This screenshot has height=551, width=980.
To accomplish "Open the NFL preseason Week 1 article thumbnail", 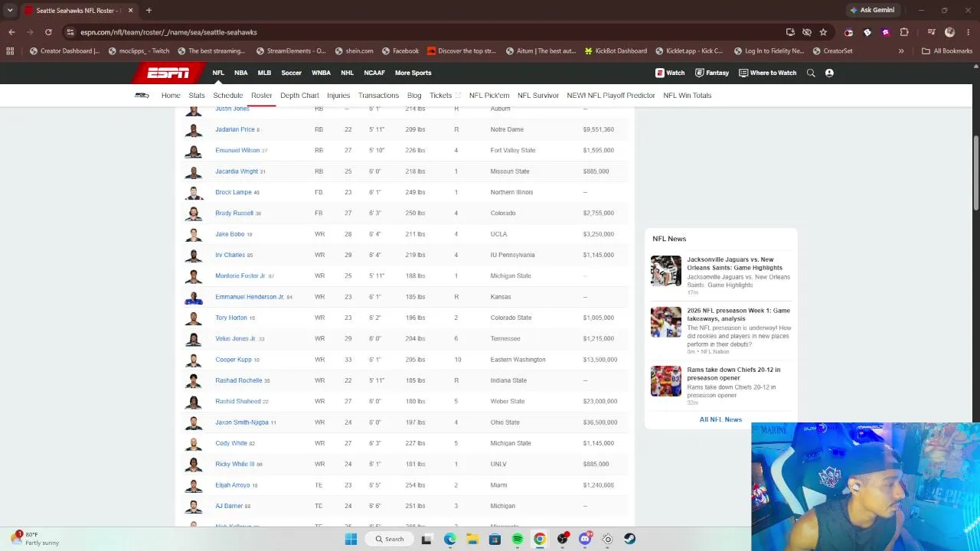I will click(666, 322).
